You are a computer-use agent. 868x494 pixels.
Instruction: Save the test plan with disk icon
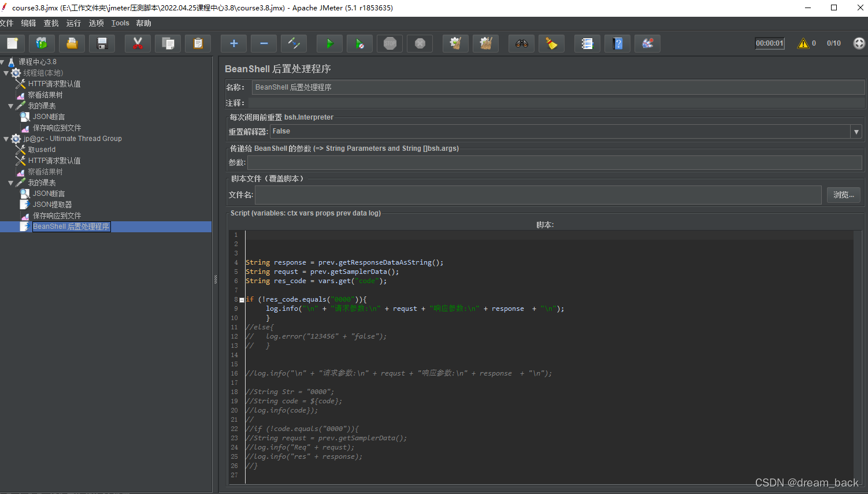coord(102,43)
